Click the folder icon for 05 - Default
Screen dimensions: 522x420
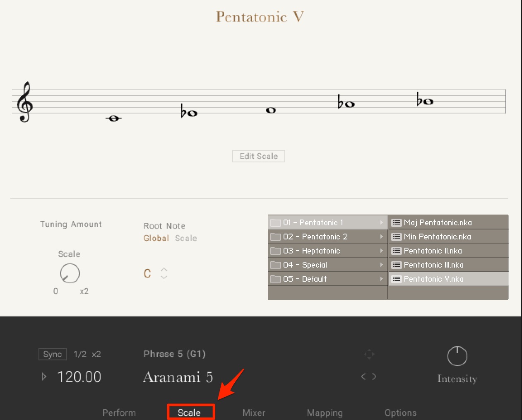275,279
